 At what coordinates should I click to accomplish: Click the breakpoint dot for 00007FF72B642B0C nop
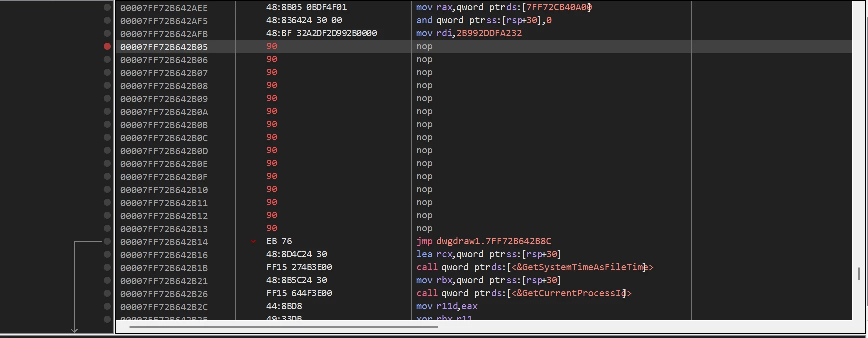click(x=107, y=137)
